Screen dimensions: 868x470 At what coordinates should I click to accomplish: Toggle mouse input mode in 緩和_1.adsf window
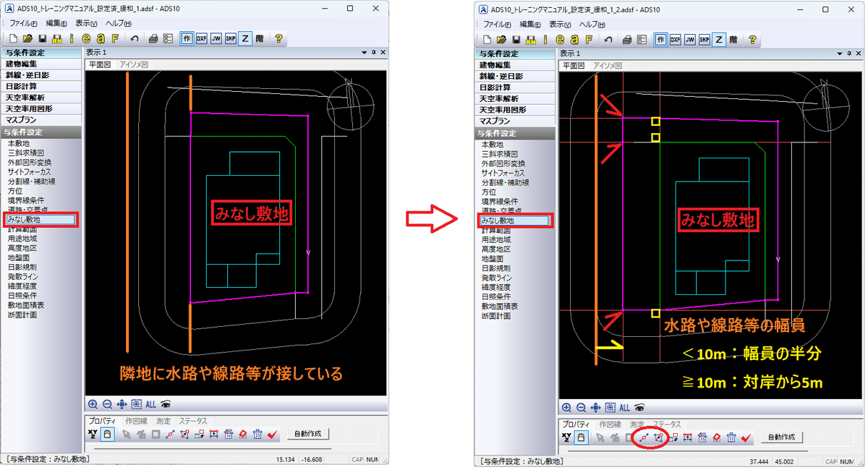tap(107, 434)
